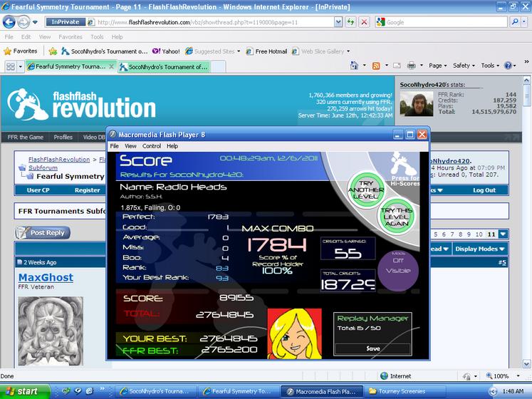The height and width of the screenshot is (399, 532).
Task: Click the Try Another Level green circle
Action: click(x=366, y=190)
